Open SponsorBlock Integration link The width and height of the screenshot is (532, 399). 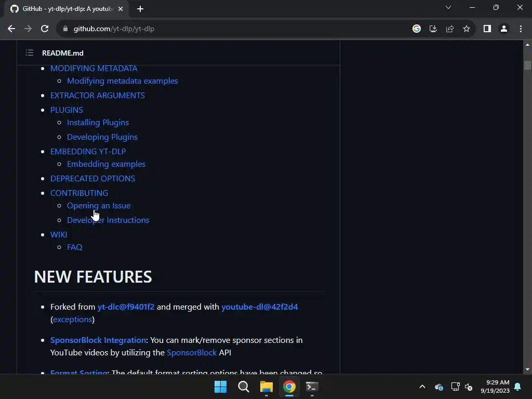point(98,340)
